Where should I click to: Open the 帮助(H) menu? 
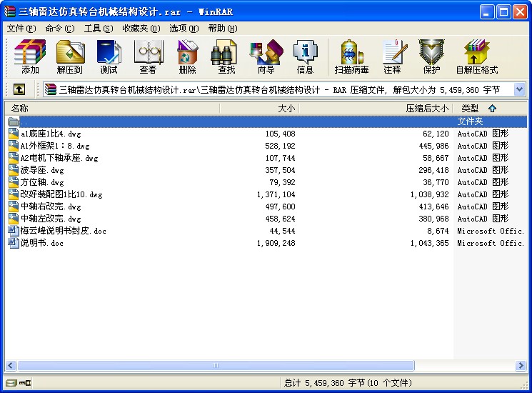tap(223, 28)
